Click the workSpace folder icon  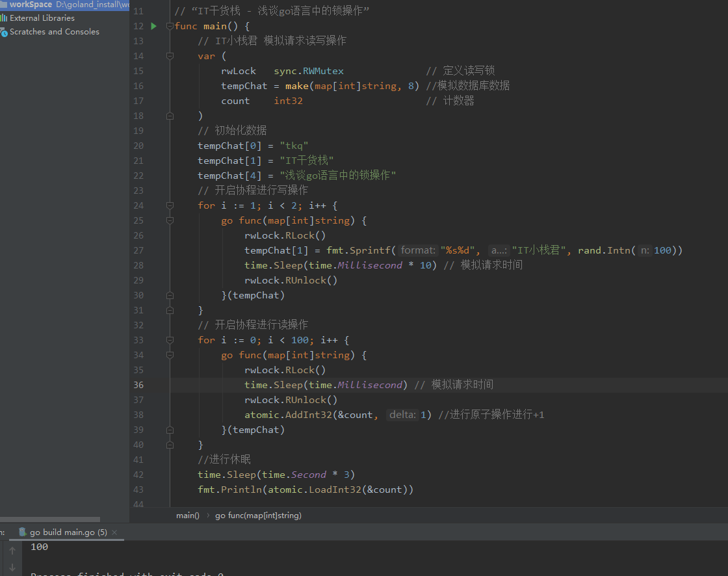pos(4,5)
